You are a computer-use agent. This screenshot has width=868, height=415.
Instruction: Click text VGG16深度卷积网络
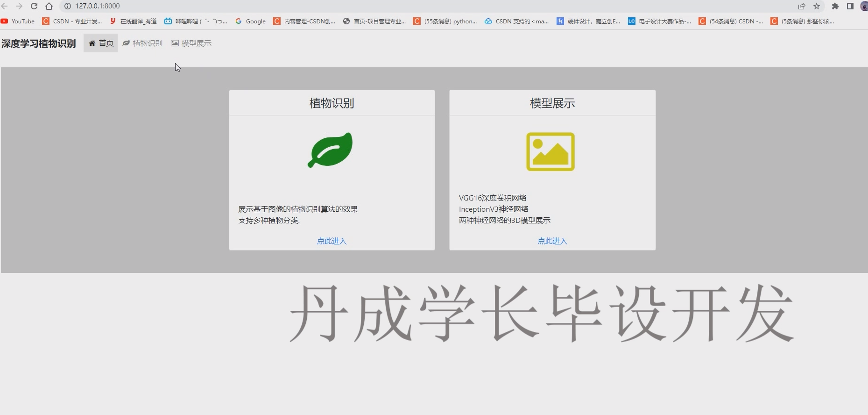(x=493, y=198)
